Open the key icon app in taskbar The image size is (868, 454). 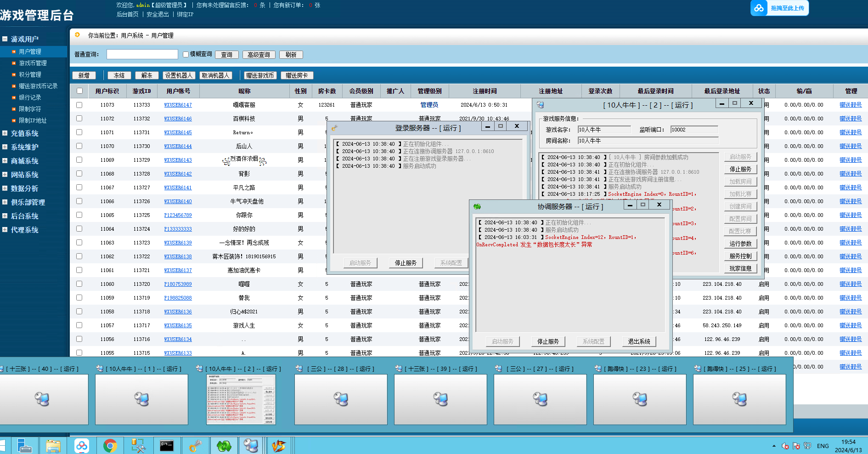tap(195, 445)
